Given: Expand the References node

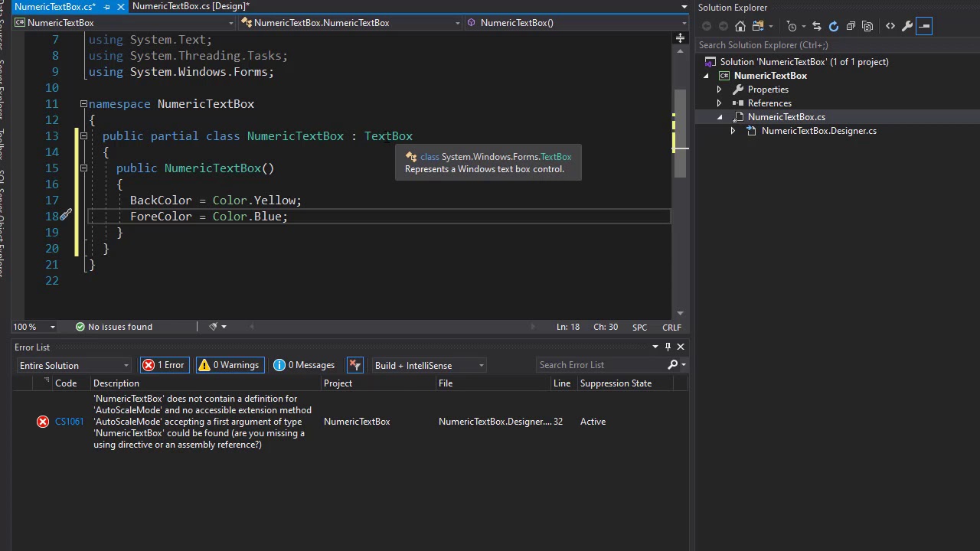Looking at the screenshot, I should click(719, 103).
